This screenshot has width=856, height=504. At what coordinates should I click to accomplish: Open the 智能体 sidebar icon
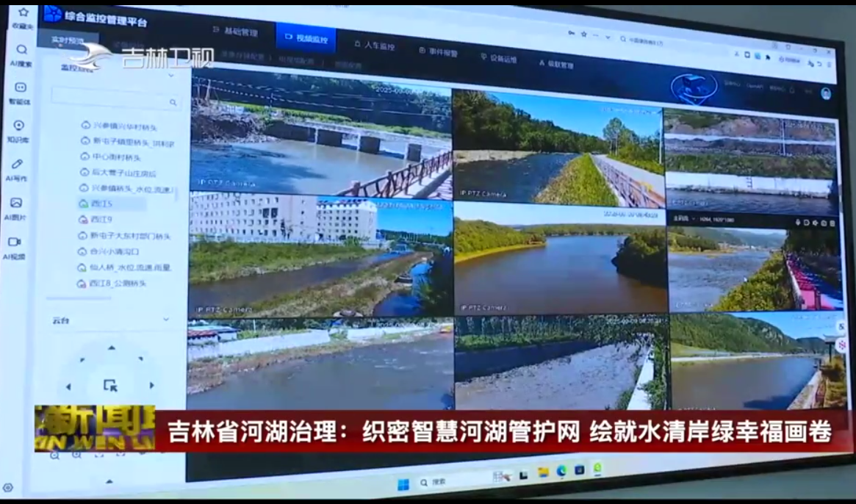[x=20, y=87]
